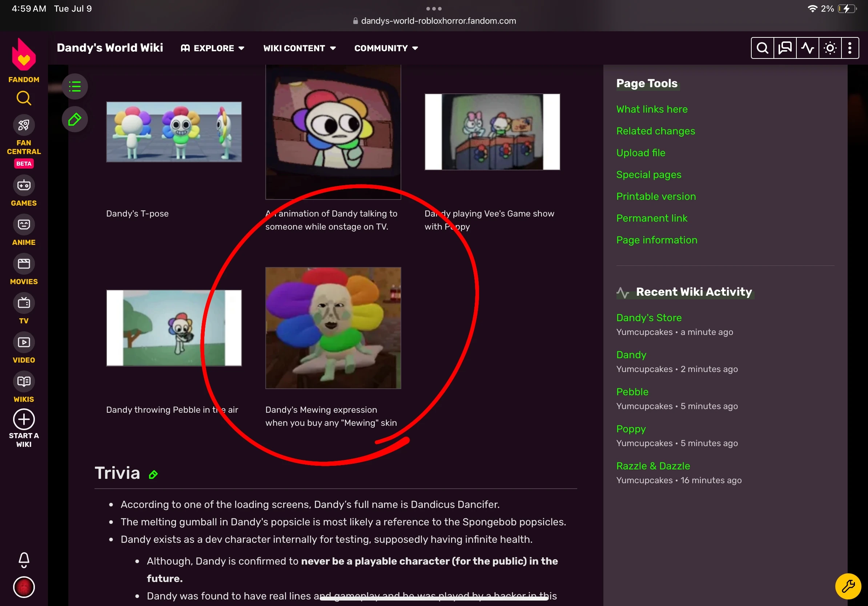The image size is (868, 606).
Task: Click the Fandom flame logo
Action: [24, 55]
